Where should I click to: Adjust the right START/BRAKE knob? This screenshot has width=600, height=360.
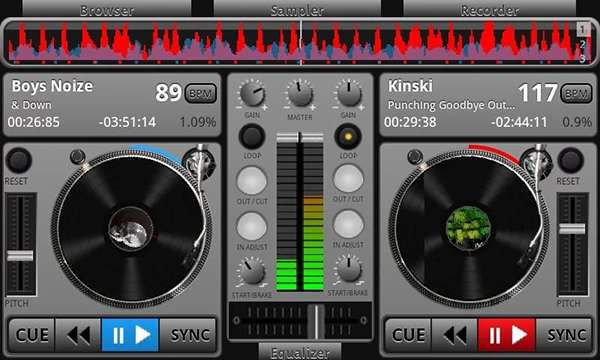[x=348, y=269]
